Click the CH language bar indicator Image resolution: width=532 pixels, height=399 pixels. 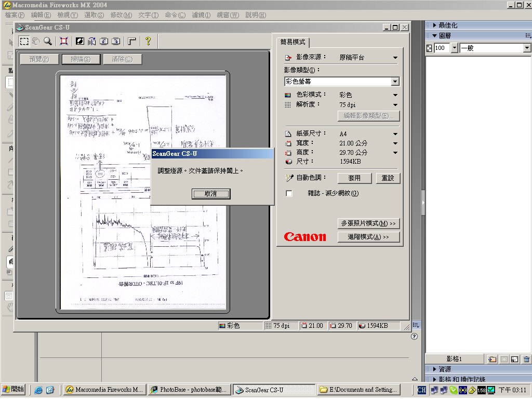[422, 390]
